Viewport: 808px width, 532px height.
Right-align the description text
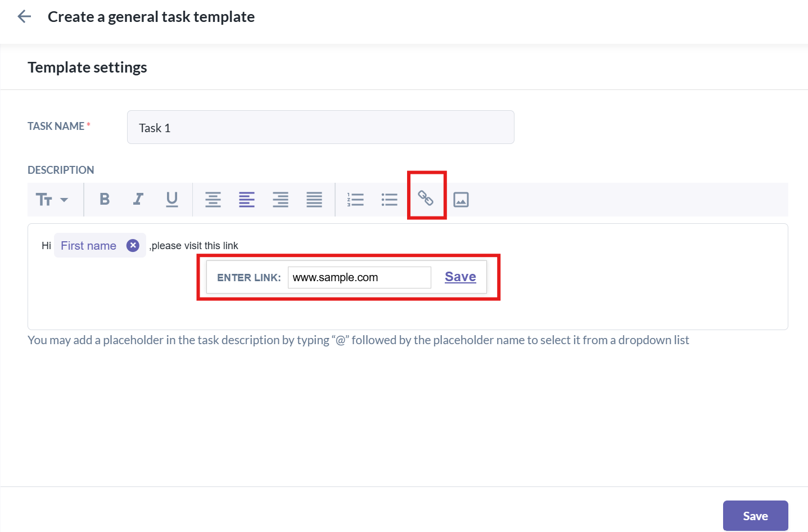(x=281, y=200)
